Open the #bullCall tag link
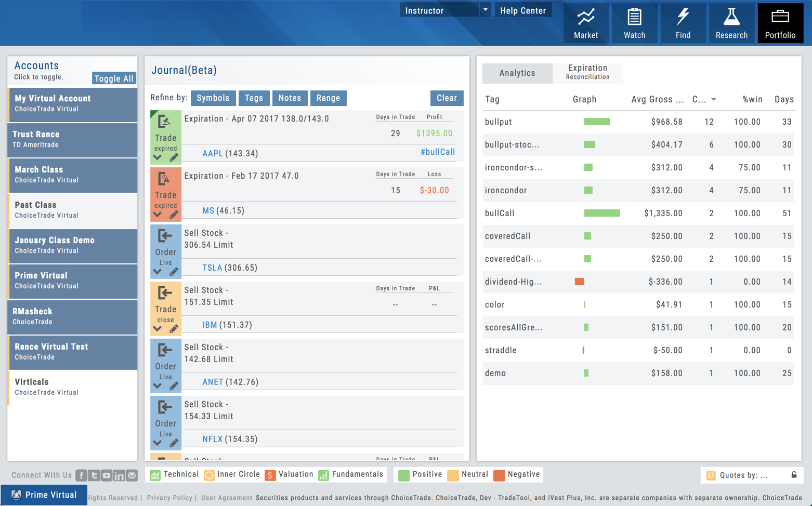The image size is (812, 506). click(x=438, y=152)
